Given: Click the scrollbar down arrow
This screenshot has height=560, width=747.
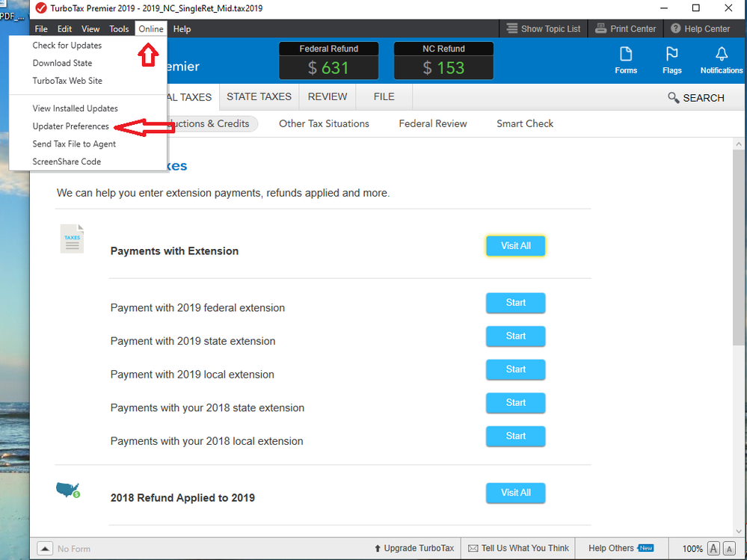Looking at the screenshot, I should (x=739, y=531).
